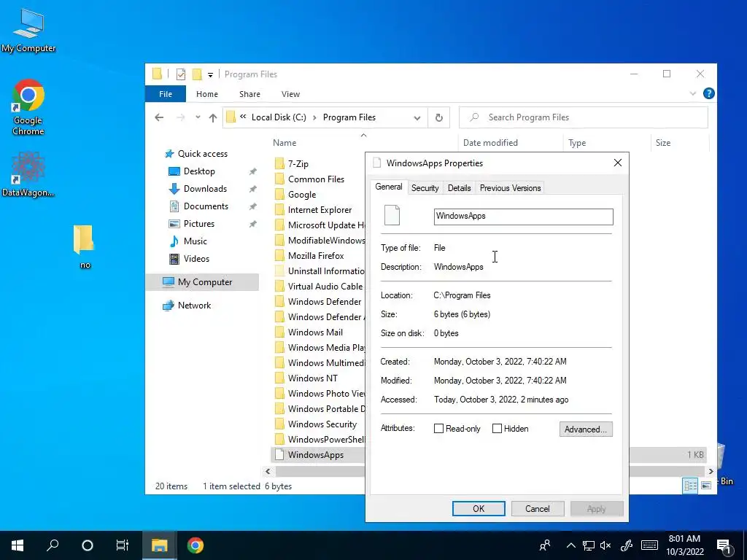
Task: Open taskbar Search
Action: click(x=53, y=545)
